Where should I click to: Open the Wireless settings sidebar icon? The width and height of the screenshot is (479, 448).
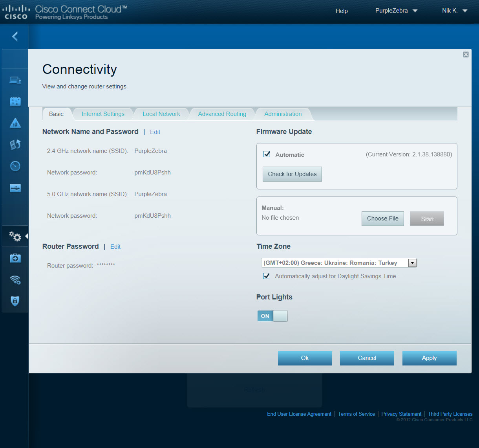[15, 280]
